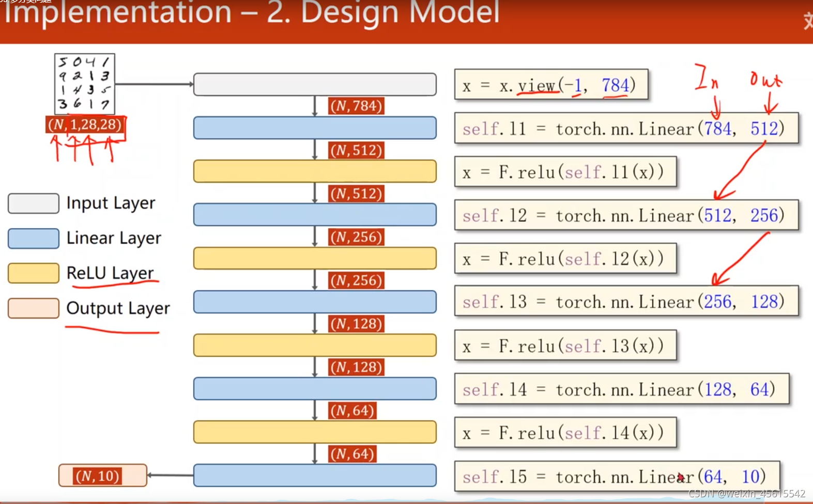Select the "Linear Layer" legend text
813x504 pixels.
[114, 239]
